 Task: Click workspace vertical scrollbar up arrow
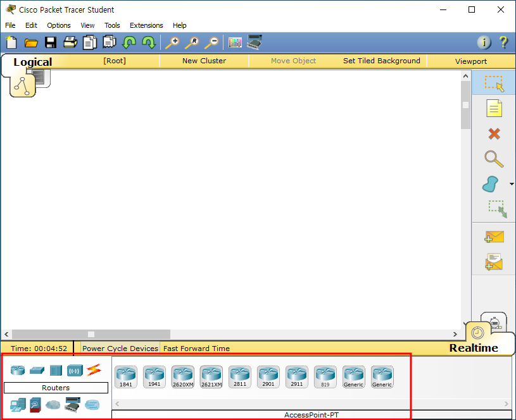pos(465,76)
